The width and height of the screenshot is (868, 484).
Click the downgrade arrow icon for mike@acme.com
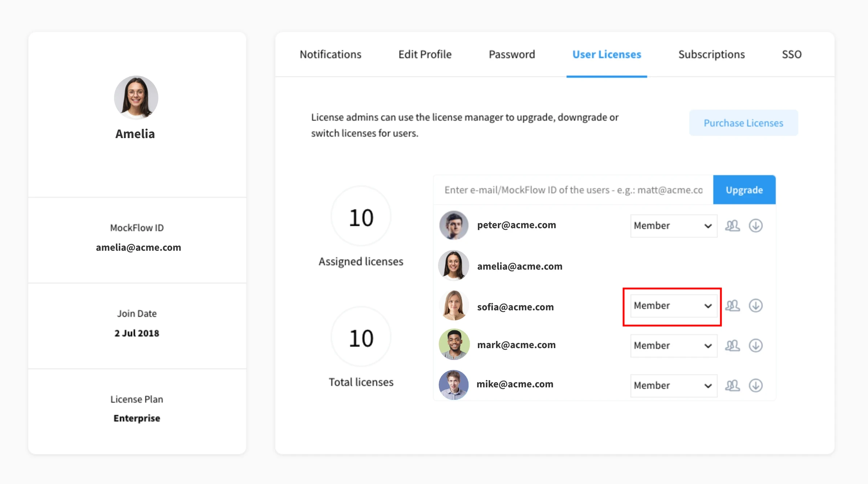tap(755, 386)
